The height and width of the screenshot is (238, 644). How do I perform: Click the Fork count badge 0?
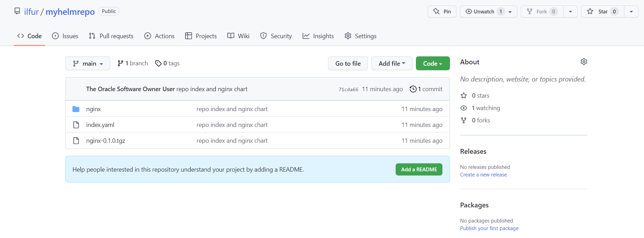[x=554, y=12]
